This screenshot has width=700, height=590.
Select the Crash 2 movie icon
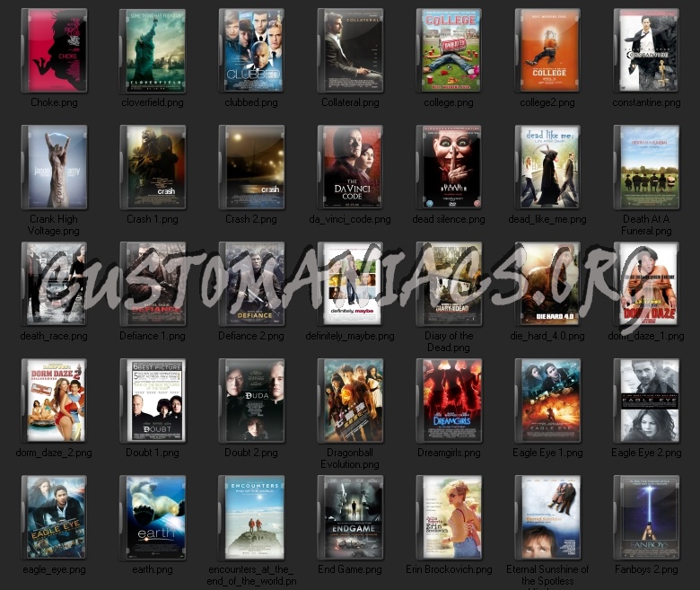(251, 167)
